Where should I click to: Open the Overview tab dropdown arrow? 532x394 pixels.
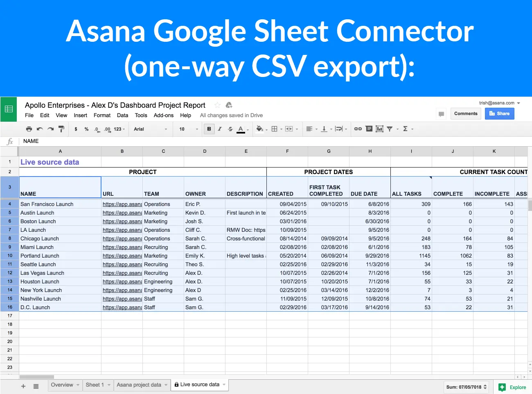pyautogui.click(x=78, y=385)
